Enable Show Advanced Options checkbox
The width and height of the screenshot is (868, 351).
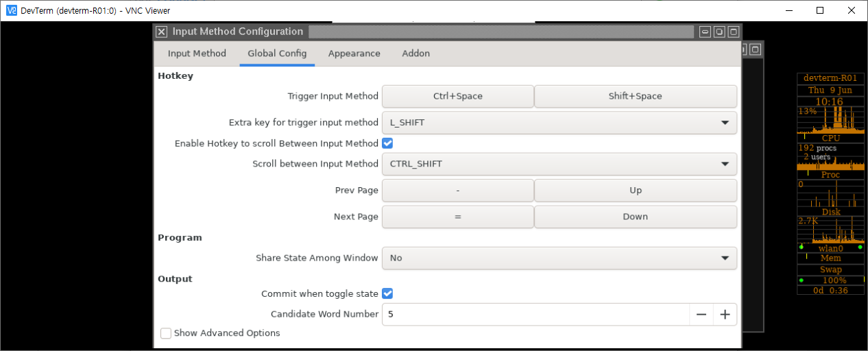click(x=166, y=333)
